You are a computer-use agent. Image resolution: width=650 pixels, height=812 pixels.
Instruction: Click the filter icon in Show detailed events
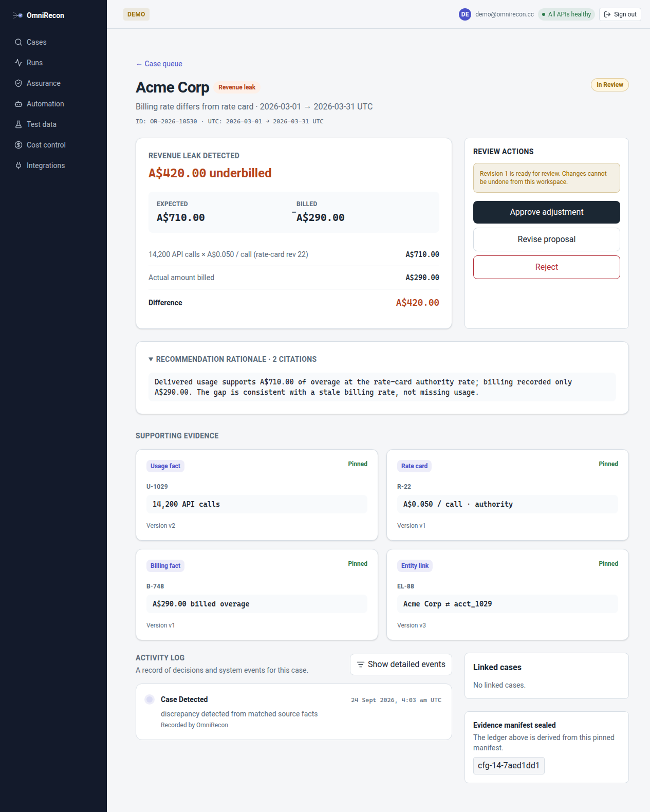pyautogui.click(x=361, y=665)
